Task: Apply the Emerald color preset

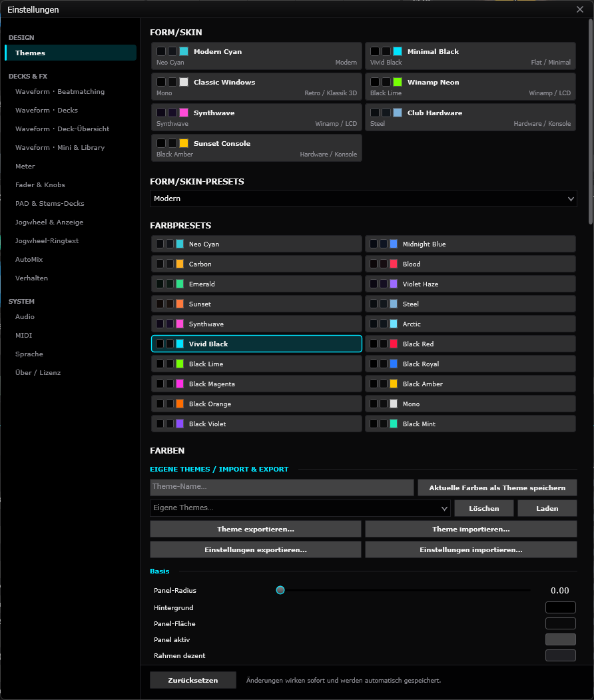Action: [256, 284]
